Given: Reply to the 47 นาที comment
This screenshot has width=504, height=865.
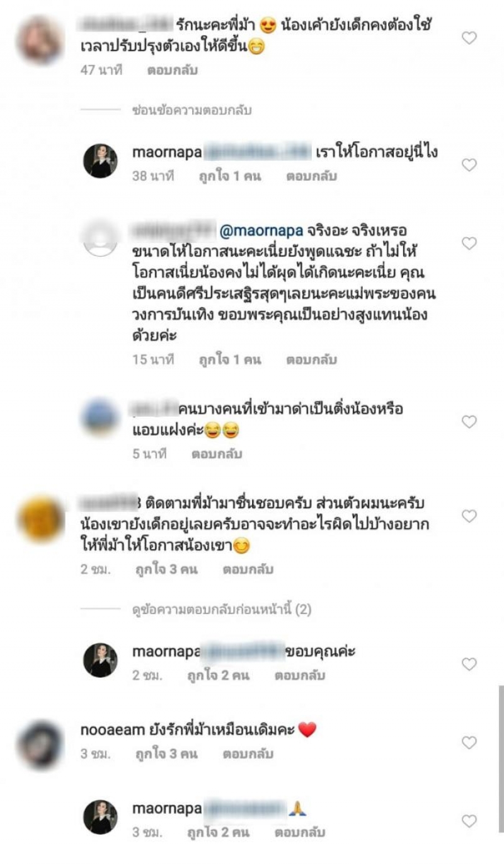Looking at the screenshot, I should [173, 71].
